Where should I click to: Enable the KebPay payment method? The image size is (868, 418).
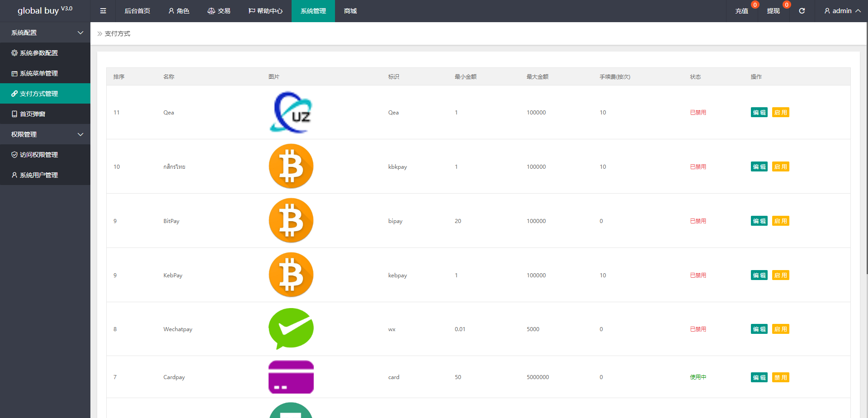781,275
